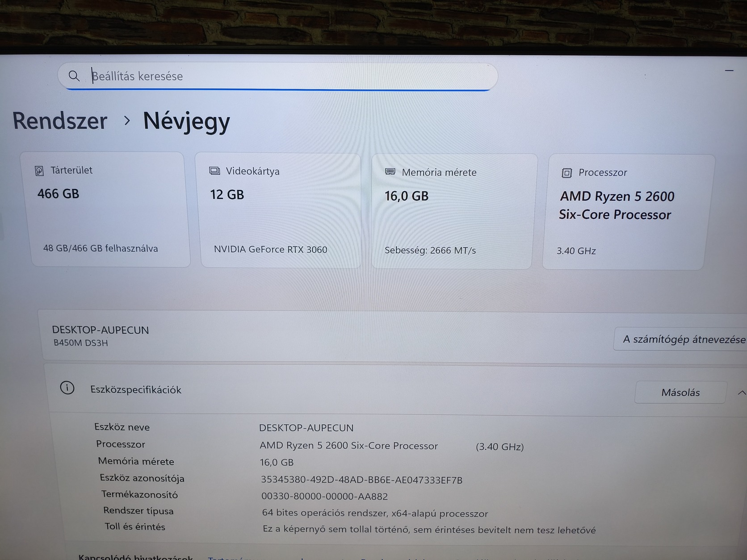
Task: Click the 'Videokártya' card label
Action: [252, 171]
